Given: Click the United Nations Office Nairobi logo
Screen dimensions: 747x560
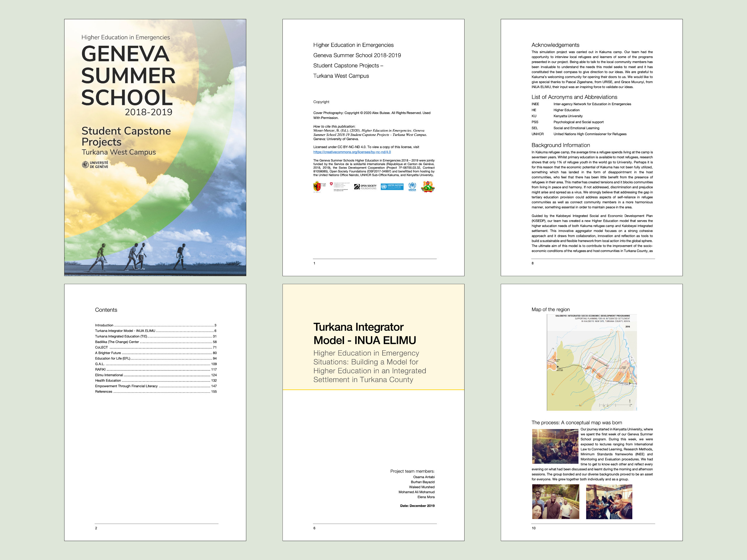Looking at the screenshot, I should (x=392, y=187).
